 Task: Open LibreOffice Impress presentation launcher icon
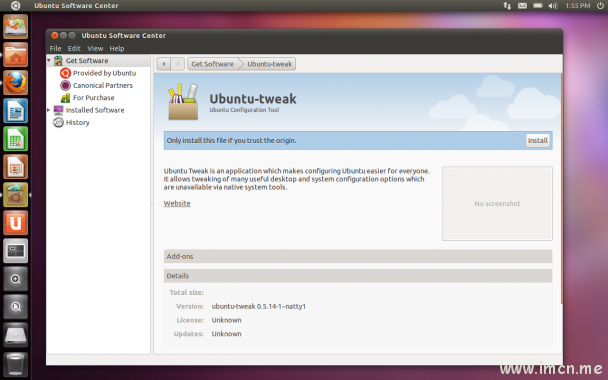pos(16,167)
